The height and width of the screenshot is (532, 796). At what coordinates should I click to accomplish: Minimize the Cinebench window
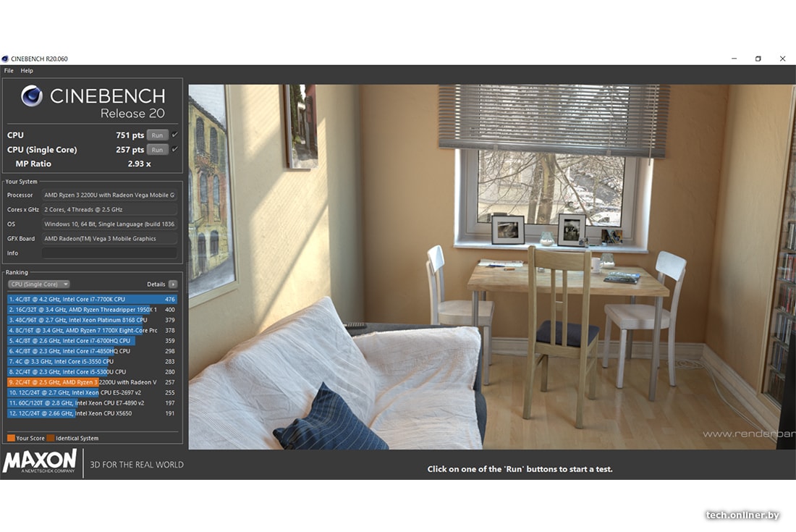point(734,59)
